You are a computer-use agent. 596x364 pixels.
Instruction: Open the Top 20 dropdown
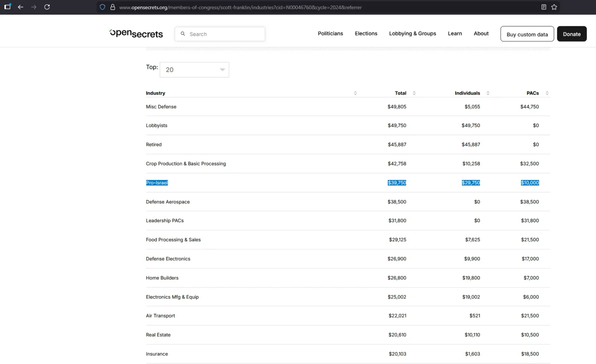point(194,70)
